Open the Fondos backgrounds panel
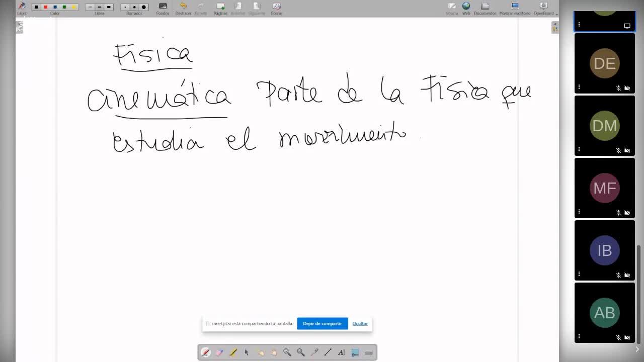The width and height of the screenshot is (644, 362). (x=163, y=8)
